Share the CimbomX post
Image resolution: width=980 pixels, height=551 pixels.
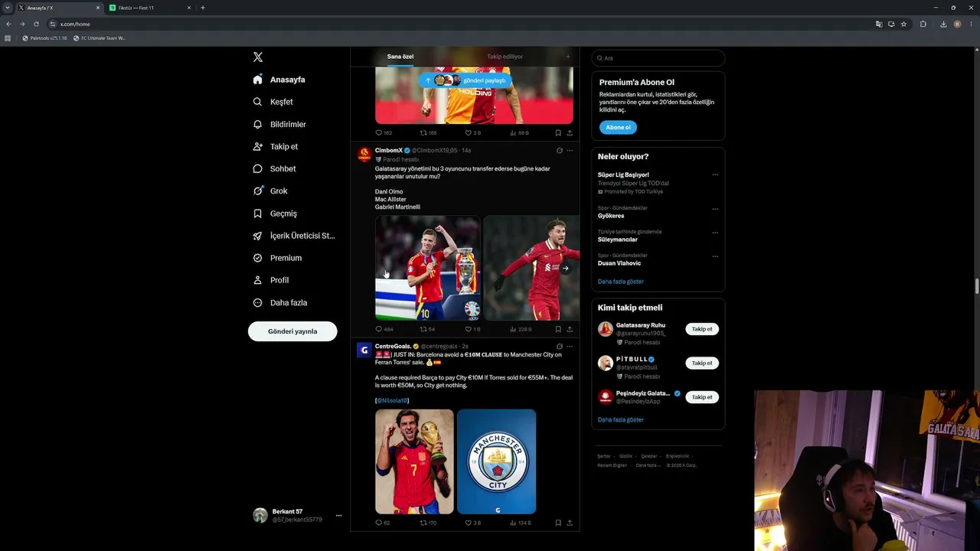[570, 329]
